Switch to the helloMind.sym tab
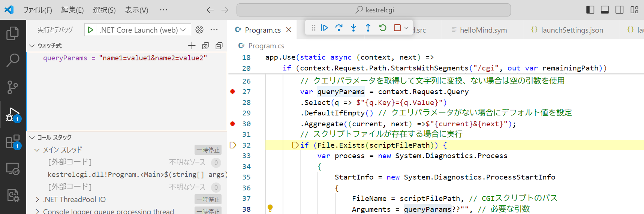 483,30
